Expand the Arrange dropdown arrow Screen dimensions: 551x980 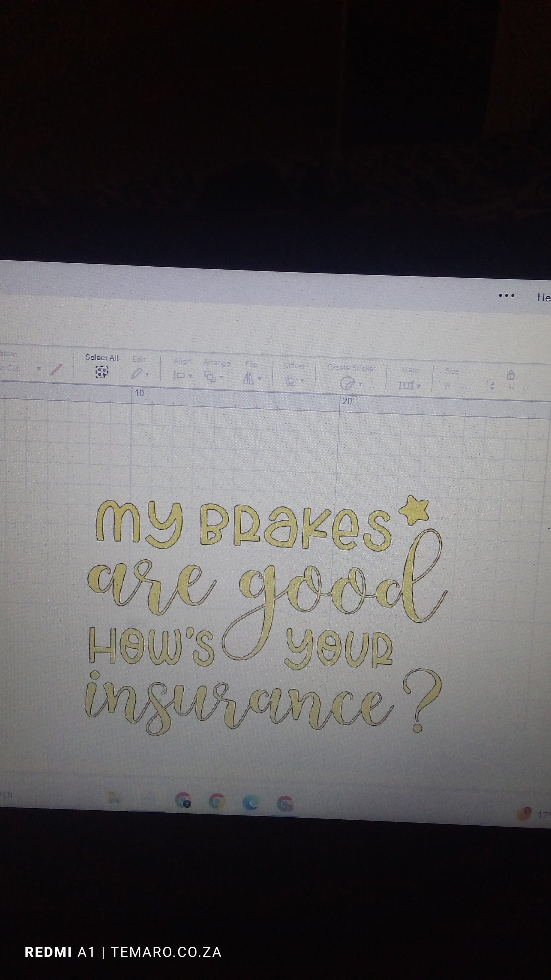click(x=221, y=377)
